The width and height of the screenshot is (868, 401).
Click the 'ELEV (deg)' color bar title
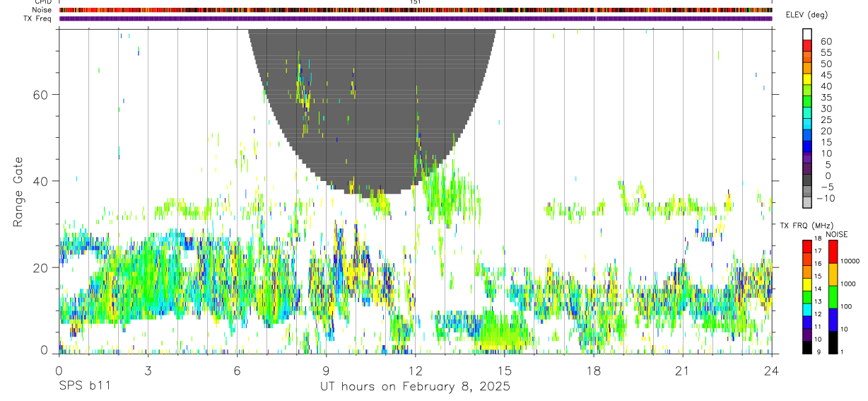pos(807,15)
